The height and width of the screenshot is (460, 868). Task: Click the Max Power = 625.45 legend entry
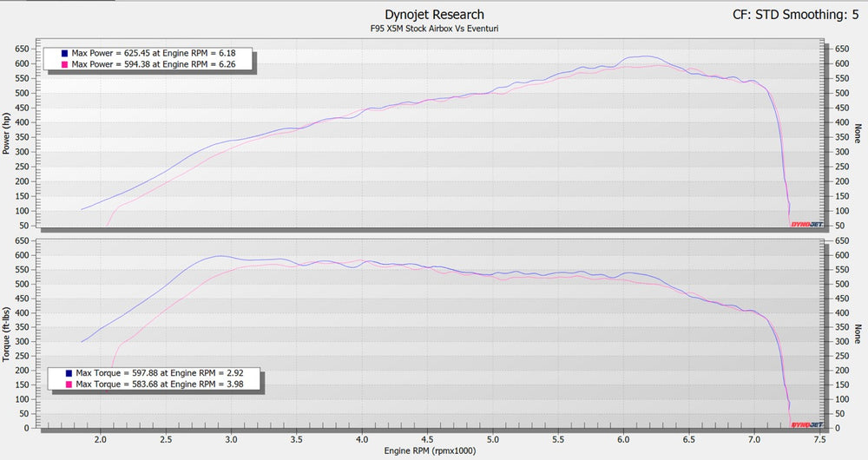pos(154,54)
